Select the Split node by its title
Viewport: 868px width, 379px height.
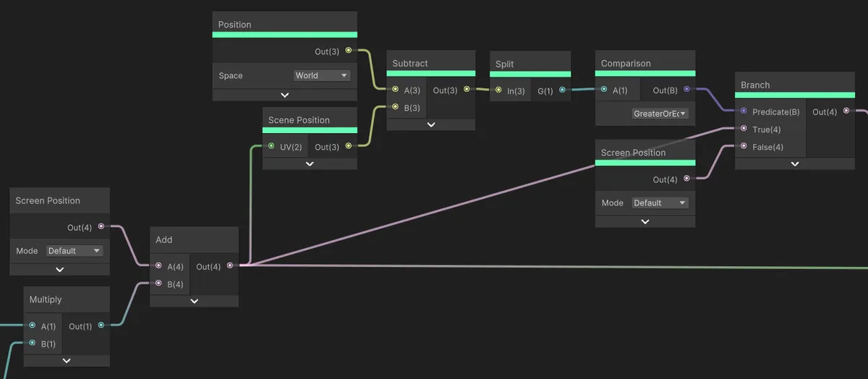point(505,64)
